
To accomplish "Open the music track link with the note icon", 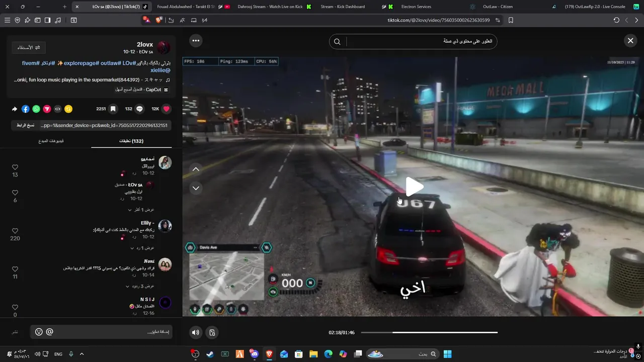I will [92, 80].
